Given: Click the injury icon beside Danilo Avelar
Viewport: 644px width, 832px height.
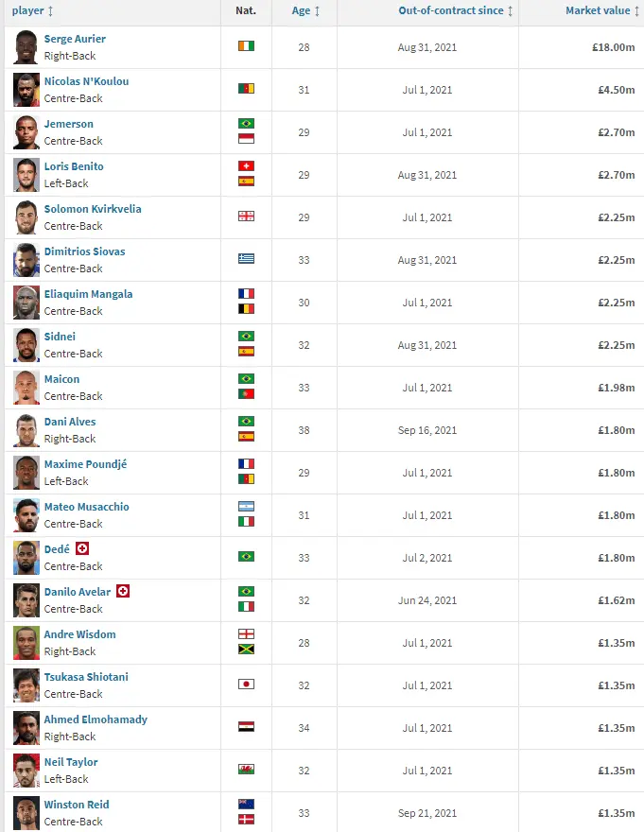Looking at the screenshot, I should point(122,591).
